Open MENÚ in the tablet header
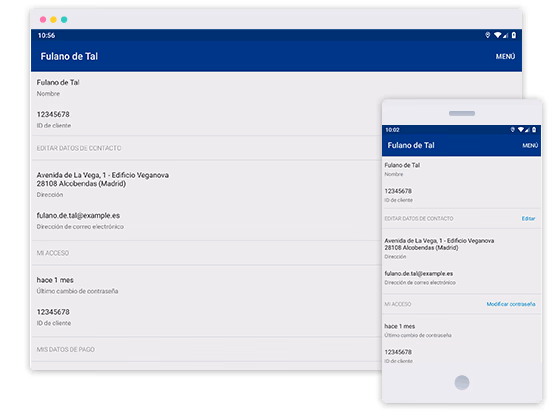Viewport: 552px width, 413px height. [x=505, y=56]
